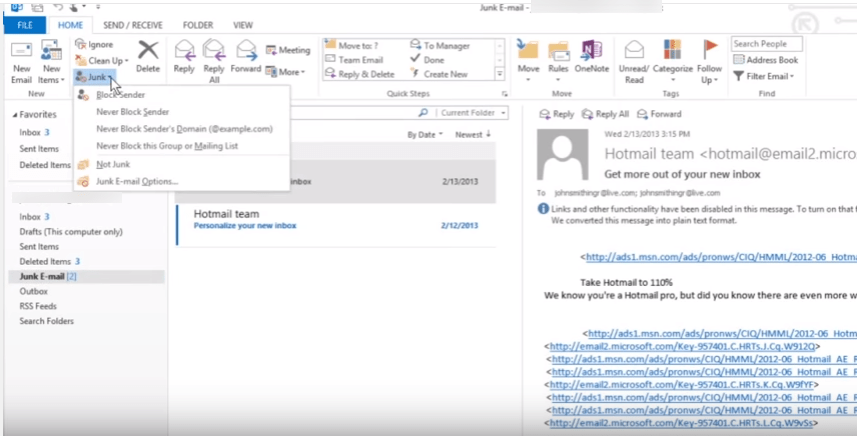
Task: Switch to the SEND / RECEIVE tab
Action: (132, 24)
